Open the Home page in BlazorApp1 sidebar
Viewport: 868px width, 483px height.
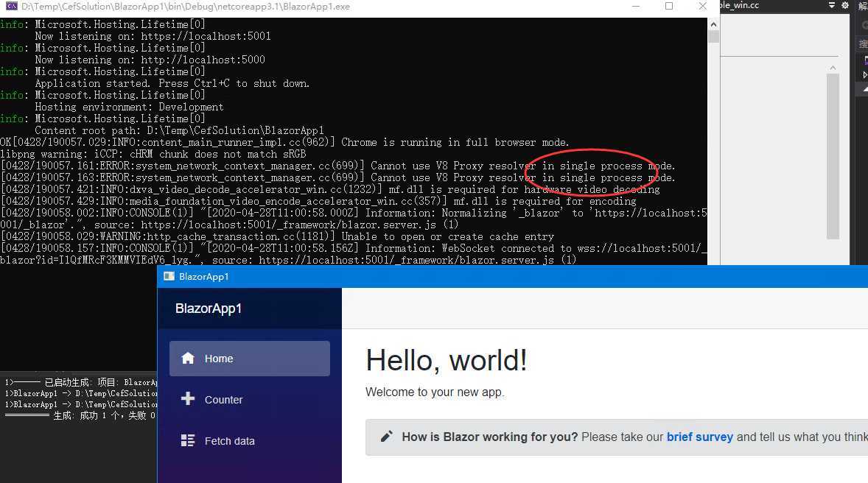[250, 359]
